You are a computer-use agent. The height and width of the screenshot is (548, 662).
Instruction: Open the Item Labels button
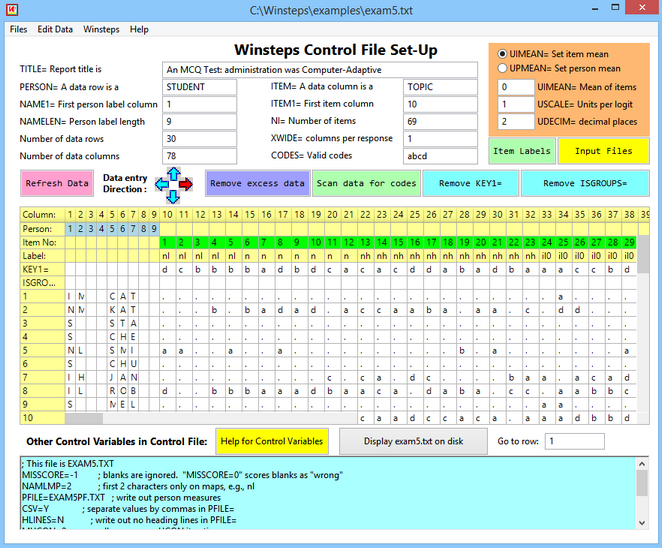(x=522, y=151)
